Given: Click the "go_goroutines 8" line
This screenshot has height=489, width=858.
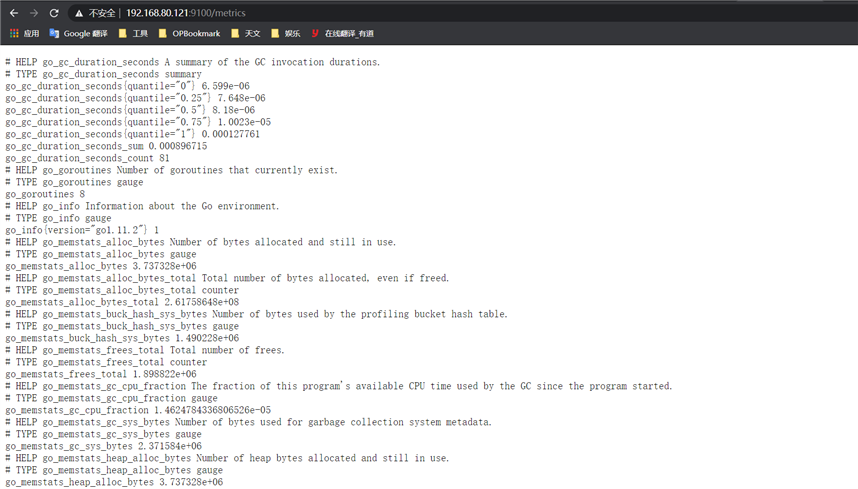Looking at the screenshot, I should [x=45, y=195].
